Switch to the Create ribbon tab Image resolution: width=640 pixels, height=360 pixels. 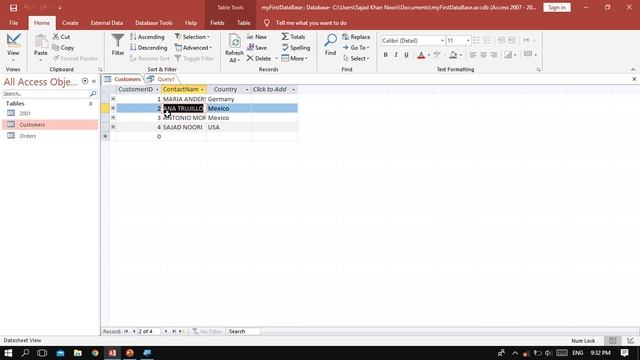point(70,23)
